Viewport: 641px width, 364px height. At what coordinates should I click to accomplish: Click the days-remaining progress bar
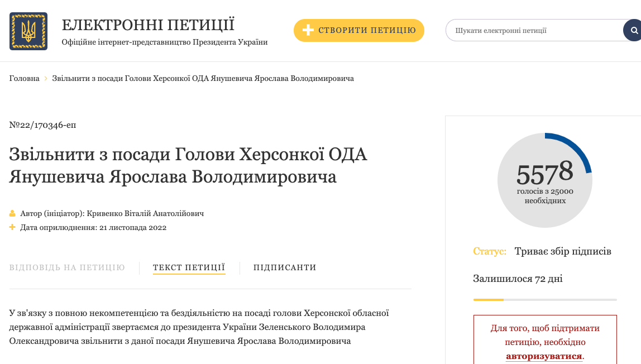pos(544,300)
